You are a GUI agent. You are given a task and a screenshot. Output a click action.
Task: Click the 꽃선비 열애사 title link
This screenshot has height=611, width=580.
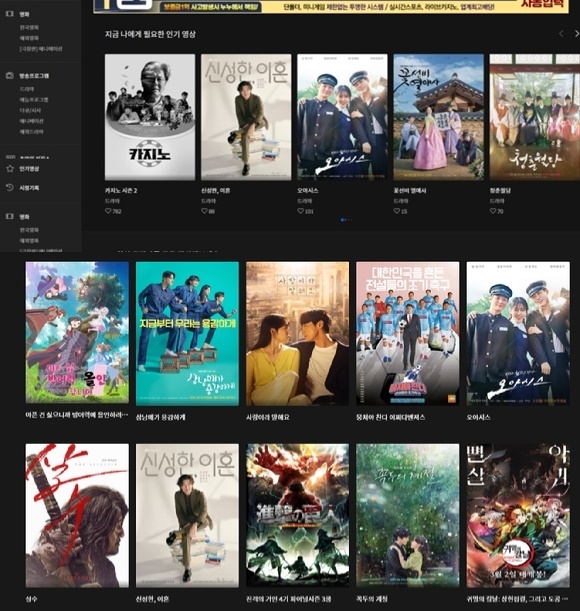tap(410, 191)
